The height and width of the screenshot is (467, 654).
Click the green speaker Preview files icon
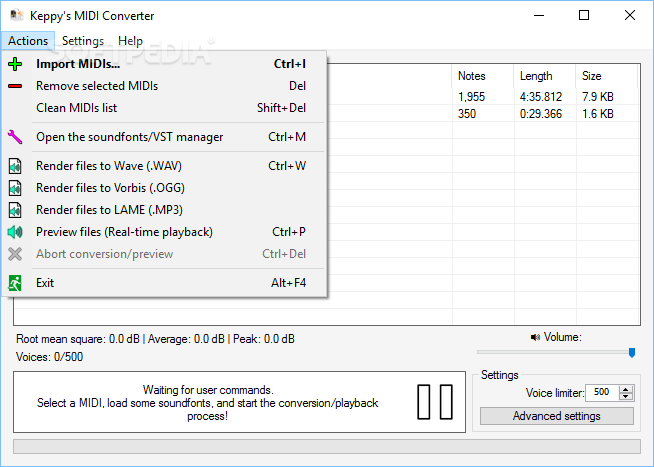pyautogui.click(x=15, y=232)
